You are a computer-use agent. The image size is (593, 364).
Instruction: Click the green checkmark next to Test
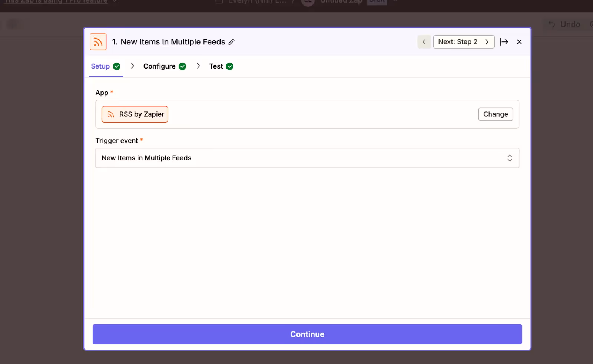(230, 66)
